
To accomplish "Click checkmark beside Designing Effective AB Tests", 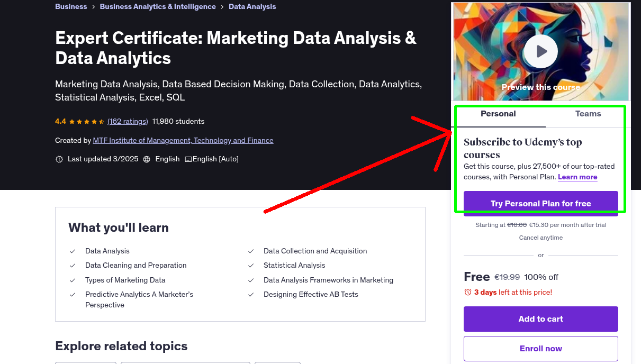I will [x=251, y=295].
